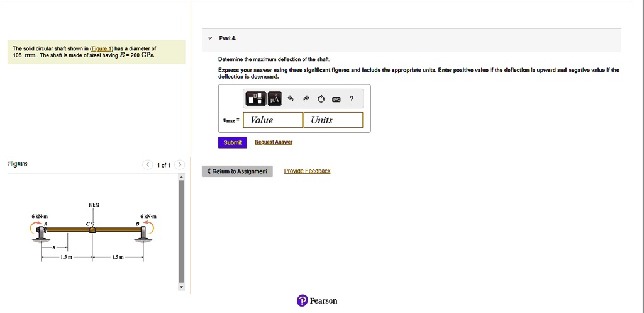Click the Units input field
Image resolution: width=644 pixels, height=313 pixels.
pyautogui.click(x=333, y=120)
